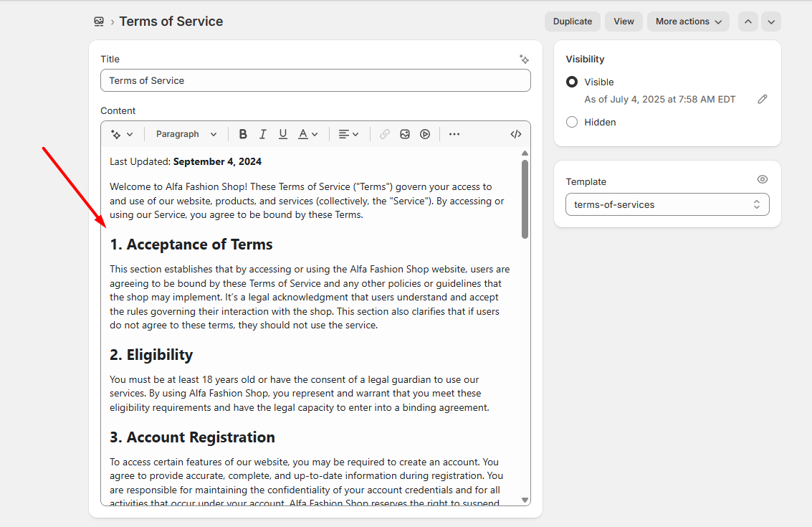Open the text alignment dropdown
The height and width of the screenshot is (527, 812).
(348, 134)
